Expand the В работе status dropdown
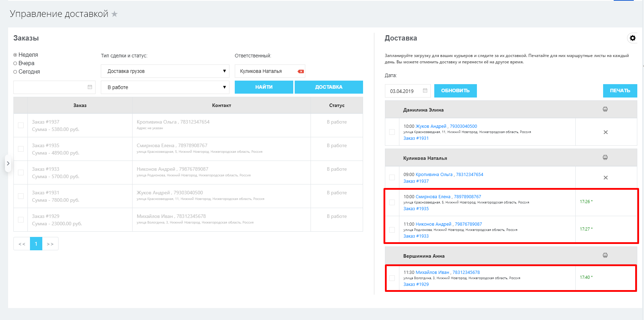The image size is (644, 320). click(165, 87)
